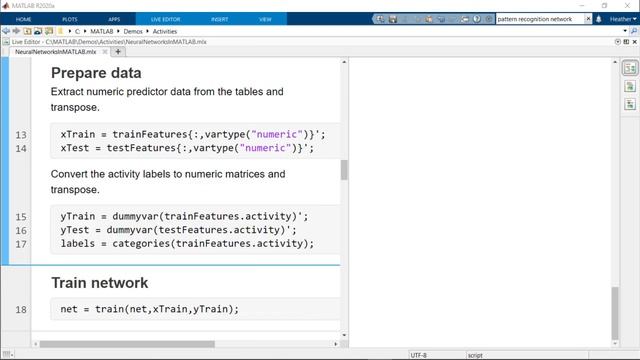Viewport: 640px width, 360px height.
Task: Click code line 15 yTrain dummyvar
Action: (184, 216)
